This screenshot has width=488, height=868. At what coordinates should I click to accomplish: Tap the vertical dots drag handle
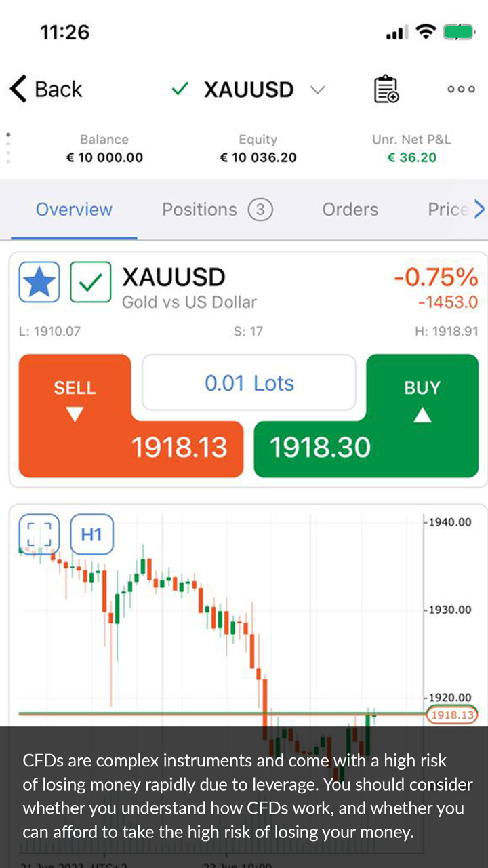(8, 148)
